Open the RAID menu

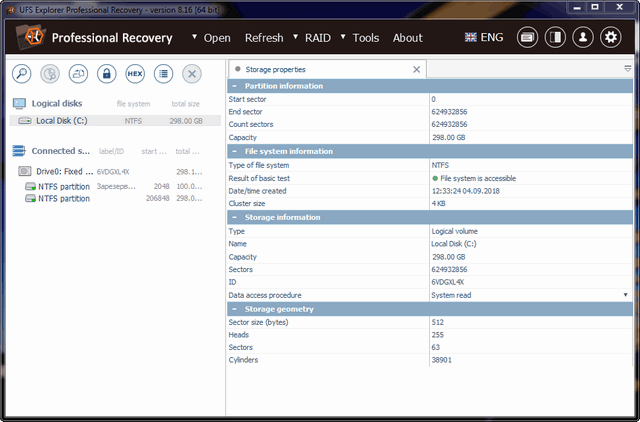[x=318, y=38]
